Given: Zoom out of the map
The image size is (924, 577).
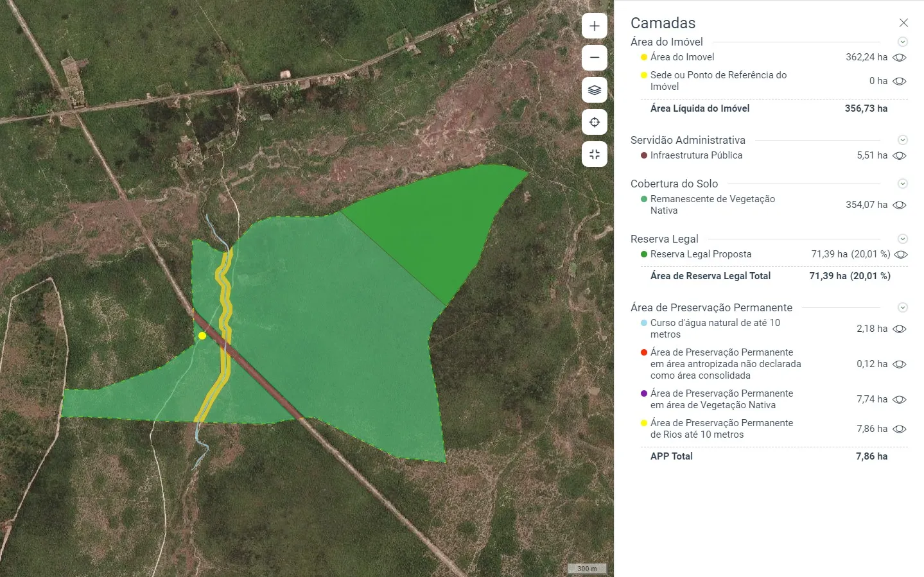Looking at the screenshot, I should tap(595, 58).
